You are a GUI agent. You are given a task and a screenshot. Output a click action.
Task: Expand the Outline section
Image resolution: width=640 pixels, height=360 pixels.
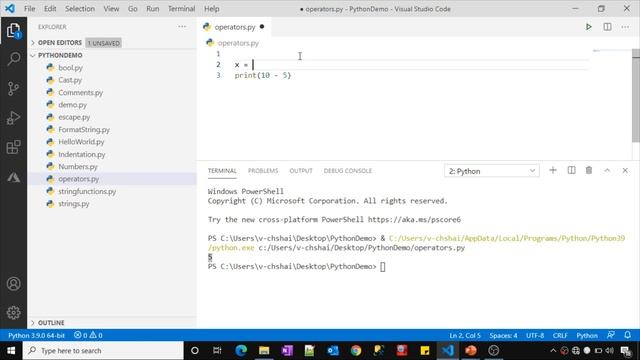pyautogui.click(x=51, y=323)
